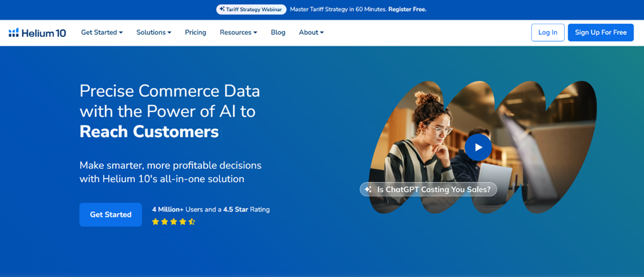Viewport: 644px width, 277px height.
Task: Click the Reach Customers headline text
Action: (149, 131)
